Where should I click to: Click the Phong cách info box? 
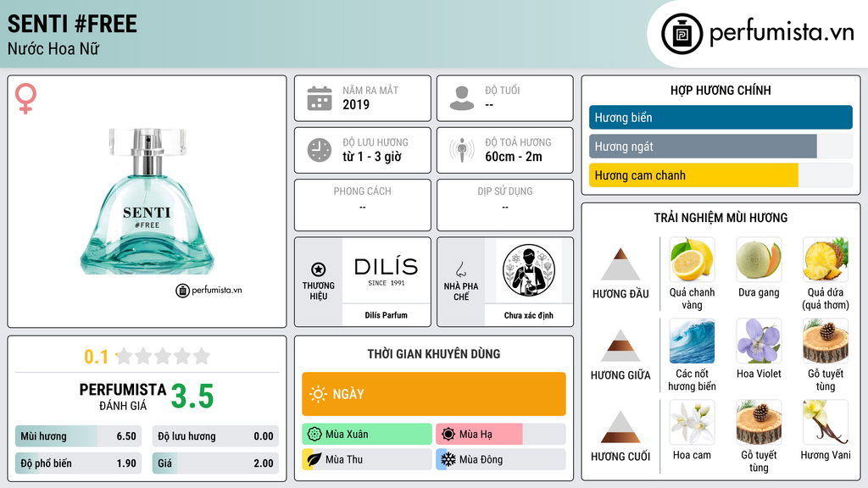363,205
